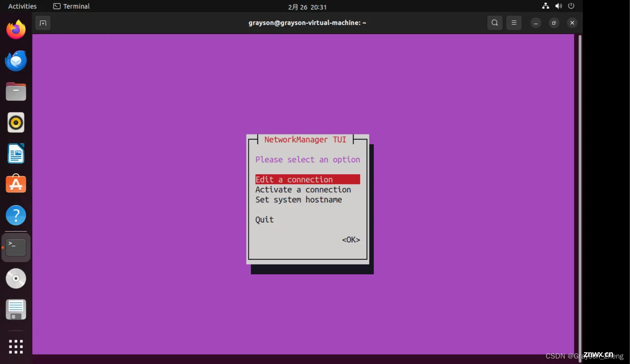Click the terminal title grayson@grayson-virtual-machine
This screenshot has height=364, width=630.
[307, 23]
